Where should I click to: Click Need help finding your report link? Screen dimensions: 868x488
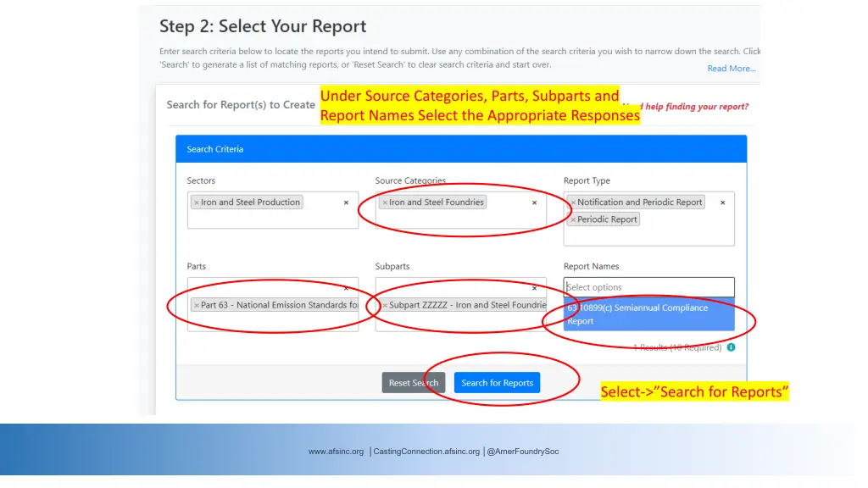tap(685, 106)
